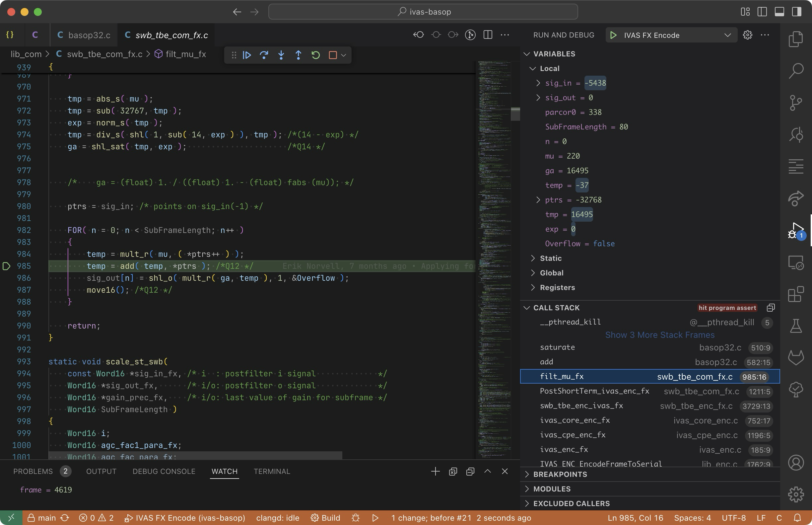
Task: Expand the BREAKPOINTS section
Action: click(x=560, y=474)
